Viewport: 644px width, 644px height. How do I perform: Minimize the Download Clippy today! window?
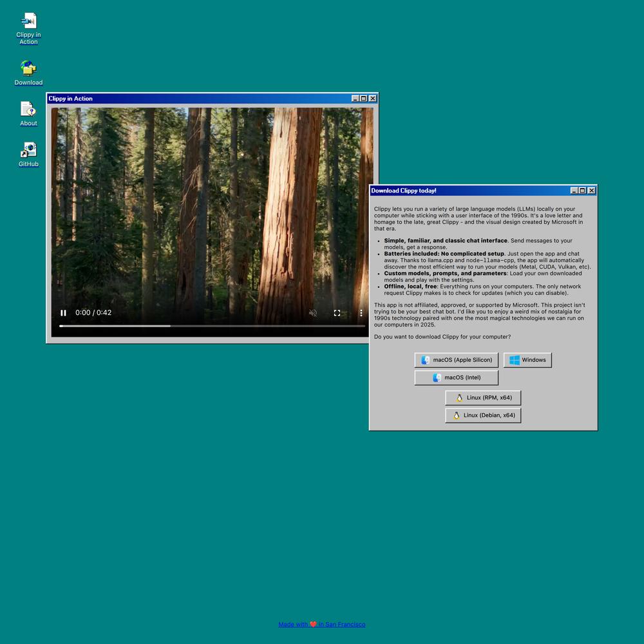[574, 191]
